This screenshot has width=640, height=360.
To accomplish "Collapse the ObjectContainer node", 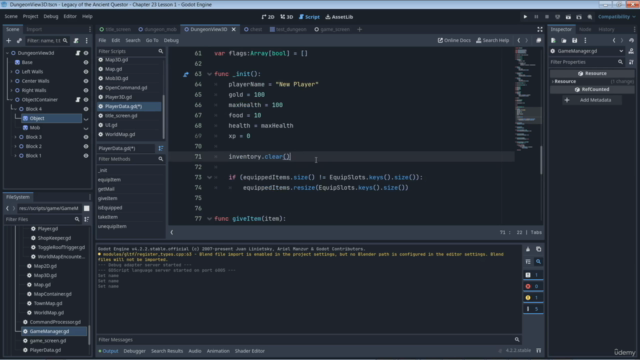I will (11, 100).
